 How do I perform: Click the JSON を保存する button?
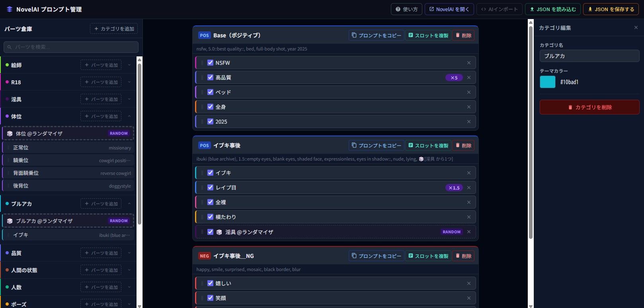(x=611, y=9)
